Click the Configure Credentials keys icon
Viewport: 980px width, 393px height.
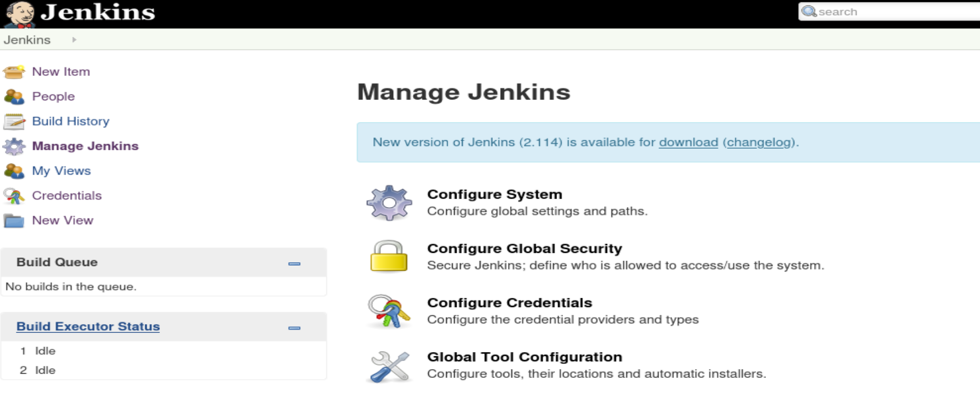coord(389,311)
